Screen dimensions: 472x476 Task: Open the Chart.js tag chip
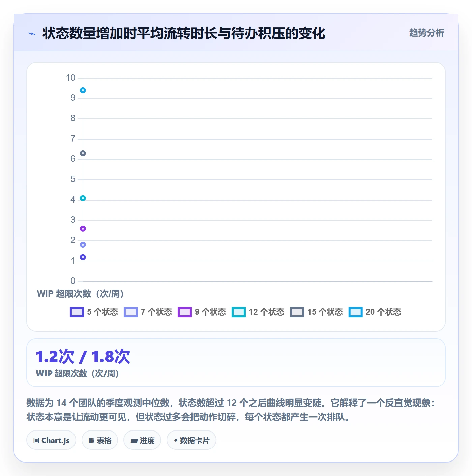click(x=51, y=440)
